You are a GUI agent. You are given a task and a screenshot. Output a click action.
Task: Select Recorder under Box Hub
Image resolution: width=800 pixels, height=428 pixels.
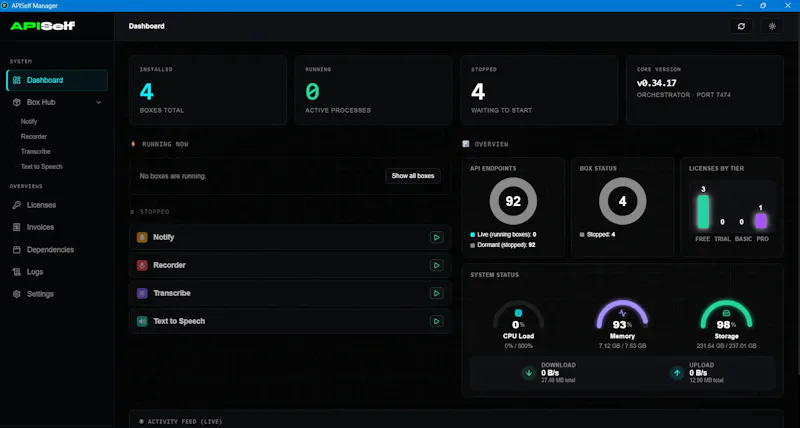tap(34, 136)
